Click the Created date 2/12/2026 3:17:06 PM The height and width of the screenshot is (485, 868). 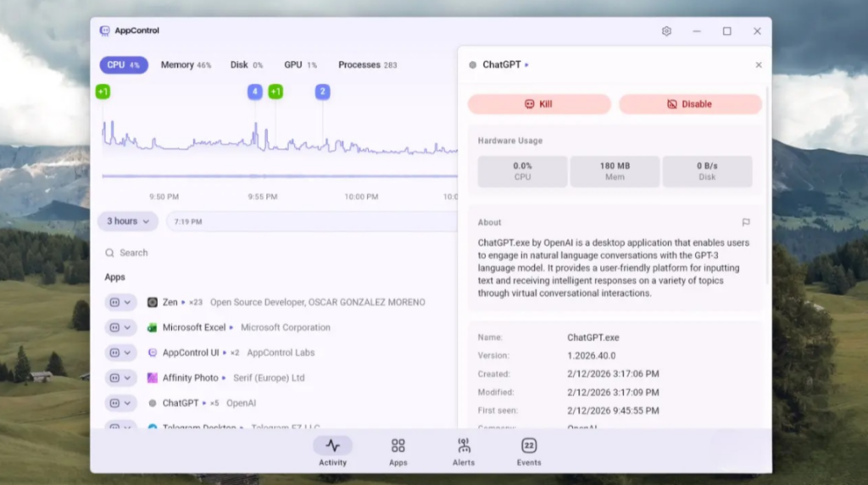pyautogui.click(x=613, y=374)
